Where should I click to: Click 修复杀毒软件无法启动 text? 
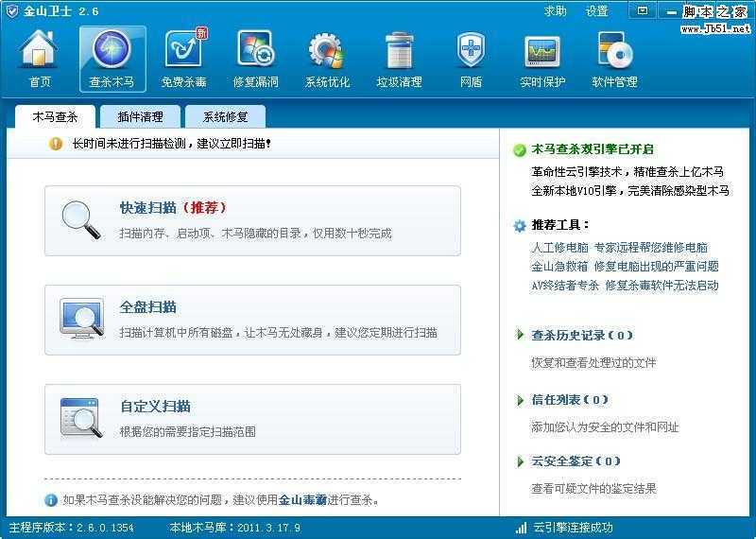(x=661, y=286)
